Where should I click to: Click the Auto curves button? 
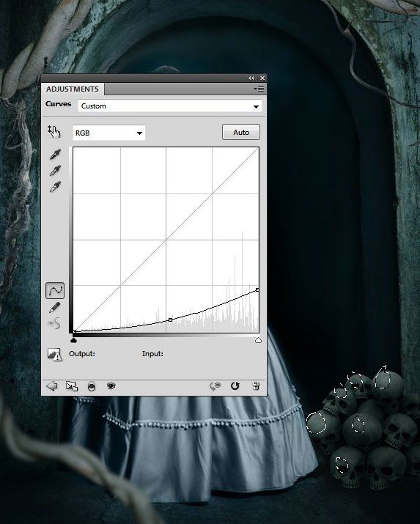coord(241,133)
